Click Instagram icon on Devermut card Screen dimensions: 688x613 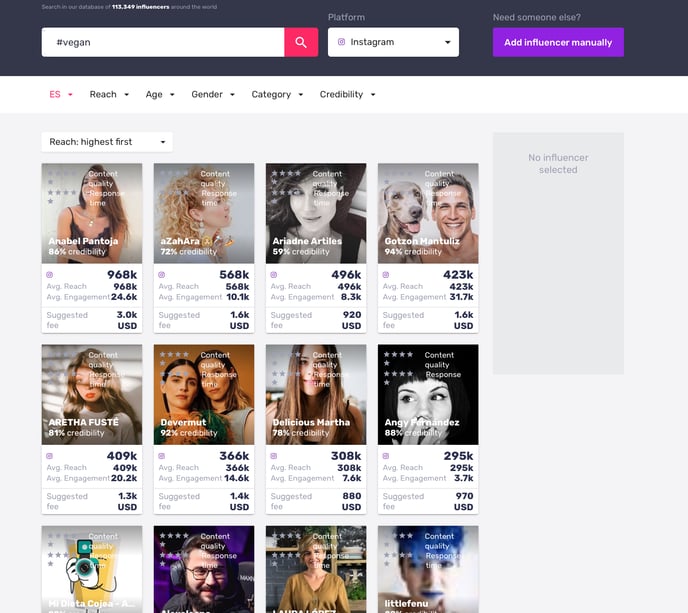[x=161, y=456]
